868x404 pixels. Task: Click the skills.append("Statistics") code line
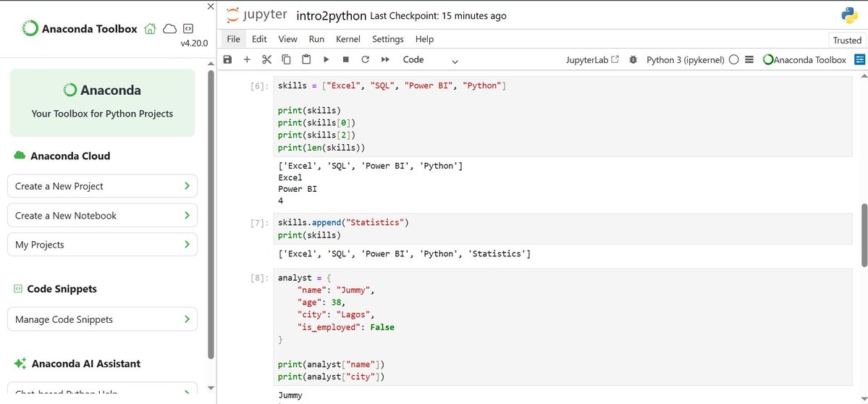[343, 222]
